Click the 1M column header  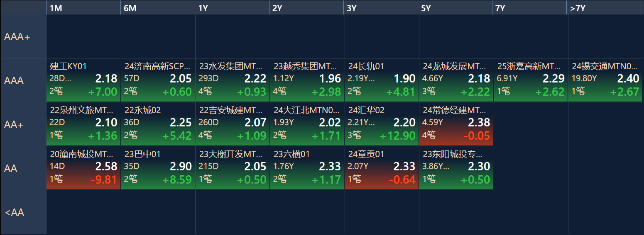83,8
